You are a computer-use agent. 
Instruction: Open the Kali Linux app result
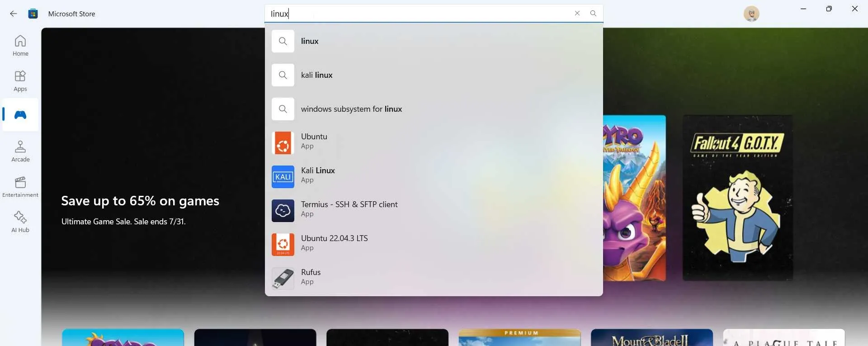[434, 177]
